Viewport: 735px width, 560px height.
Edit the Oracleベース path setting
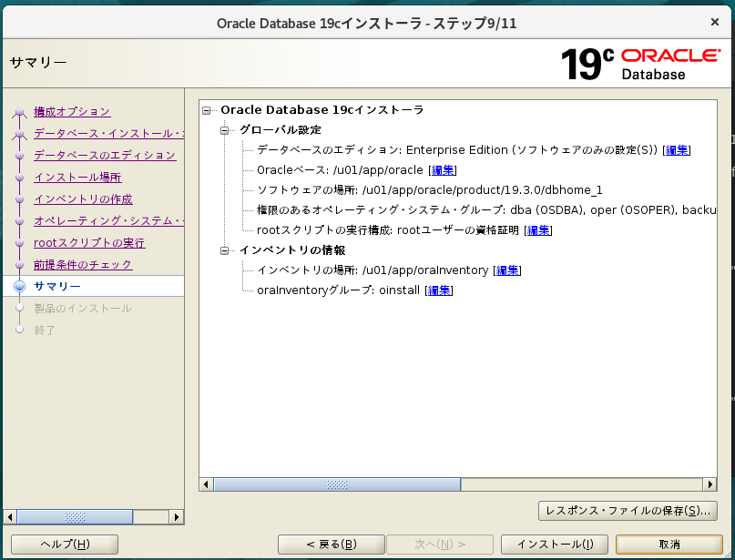443,170
